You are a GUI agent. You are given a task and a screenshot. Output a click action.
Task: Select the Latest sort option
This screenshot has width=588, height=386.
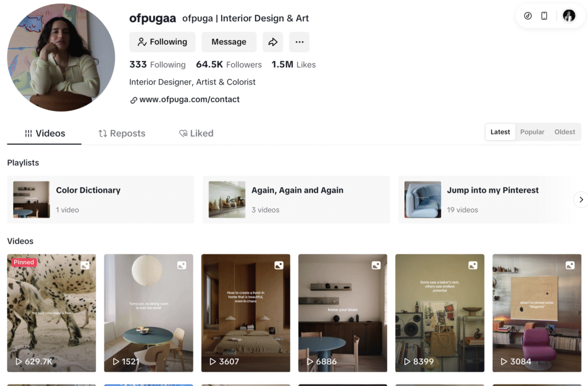pyautogui.click(x=500, y=132)
